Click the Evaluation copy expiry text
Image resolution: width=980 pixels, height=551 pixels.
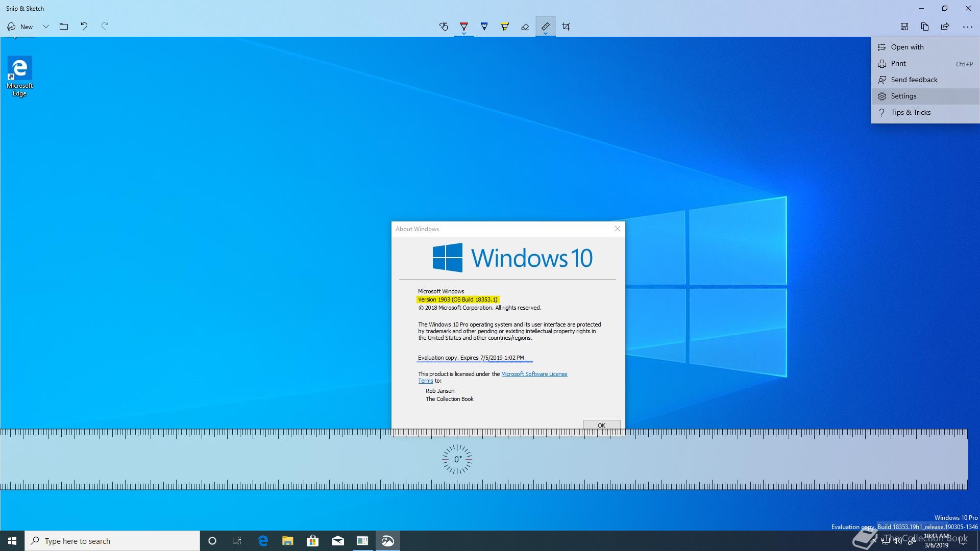[x=471, y=358]
